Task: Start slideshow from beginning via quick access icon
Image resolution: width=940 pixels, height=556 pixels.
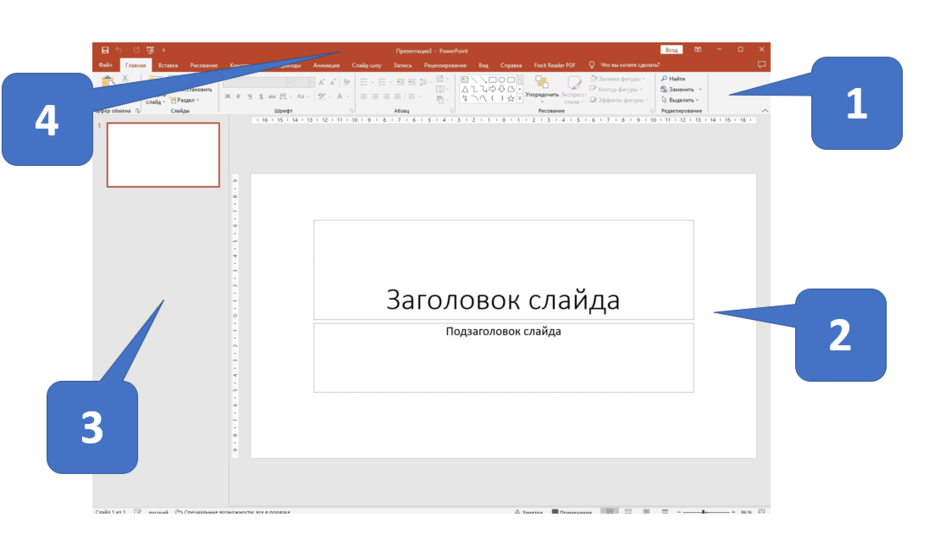Action: [x=150, y=50]
